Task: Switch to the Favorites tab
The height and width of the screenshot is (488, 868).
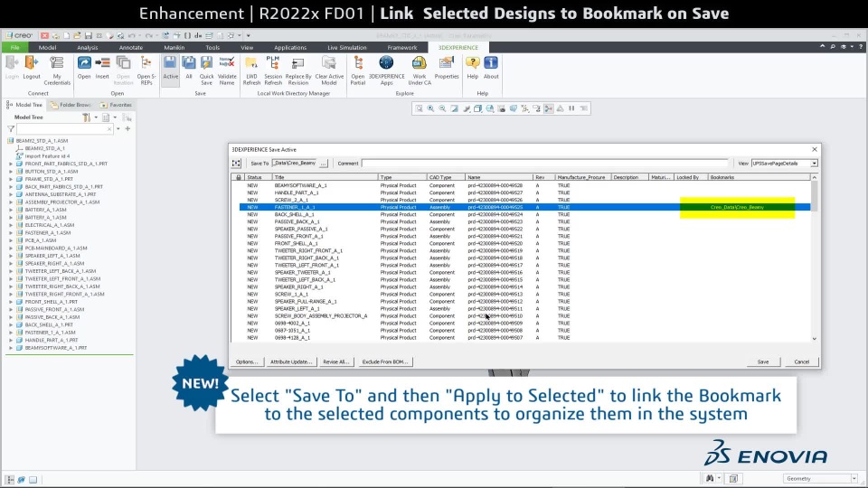Action: pyautogui.click(x=117, y=105)
